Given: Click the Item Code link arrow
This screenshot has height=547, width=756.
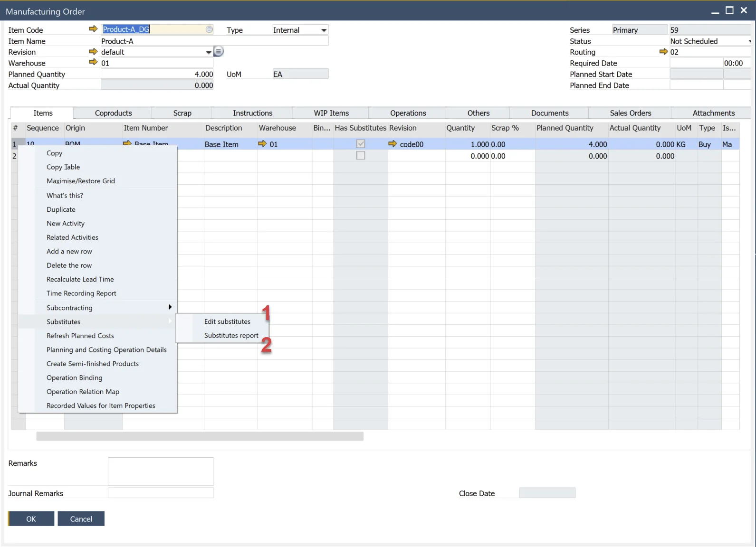Looking at the screenshot, I should point(93,29).
